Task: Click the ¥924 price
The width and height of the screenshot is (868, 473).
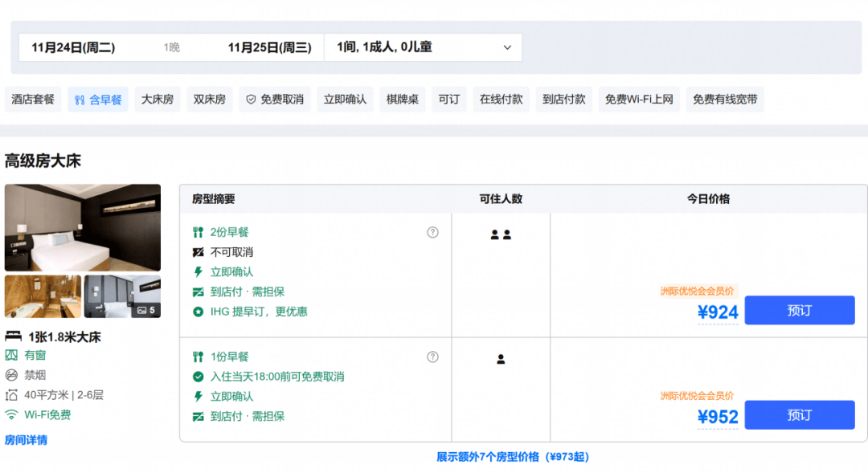Action: click(718, 312)
